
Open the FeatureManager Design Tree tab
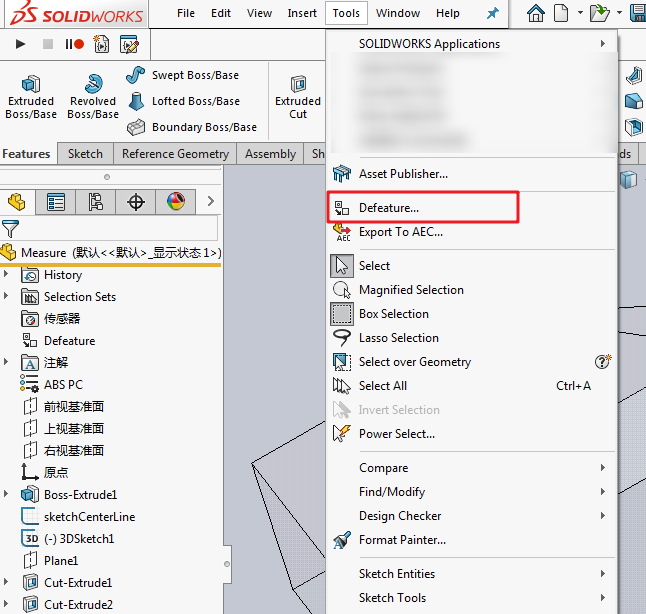(x=16, y=202)
